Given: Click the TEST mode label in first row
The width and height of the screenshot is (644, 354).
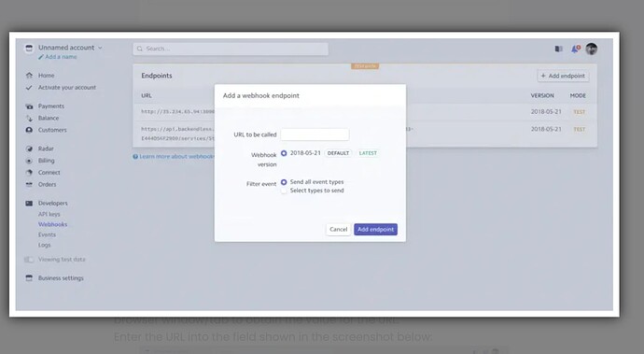Looking at the screenshot, I should coord(579,112).
